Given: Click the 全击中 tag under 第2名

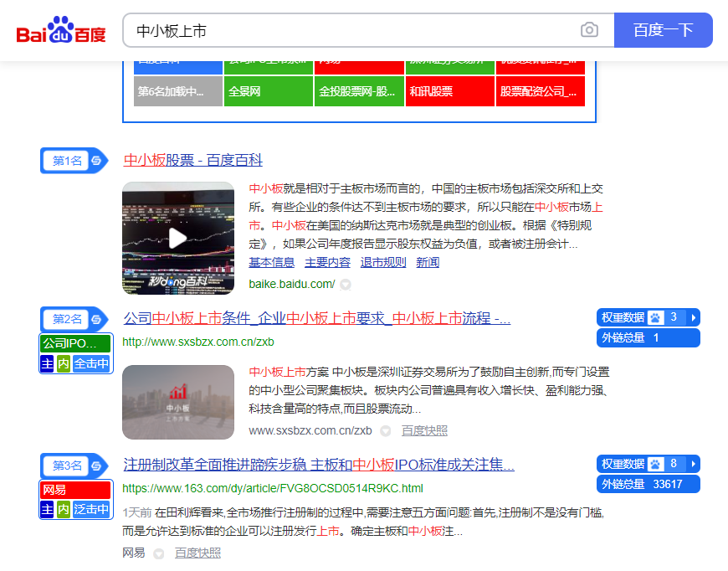Looking at the screenshot, I should pos(91,363).
